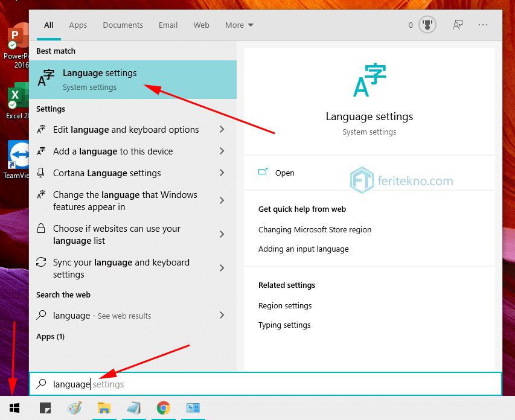Image resolution: width=515 pixels, height=420 pixels.
Task: Click icon beside Change the language entry
Action: tap(41, 195)
